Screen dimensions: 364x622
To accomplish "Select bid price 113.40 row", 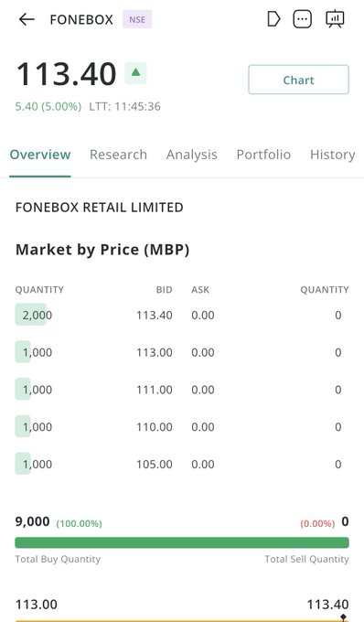I will click(155, 316).
